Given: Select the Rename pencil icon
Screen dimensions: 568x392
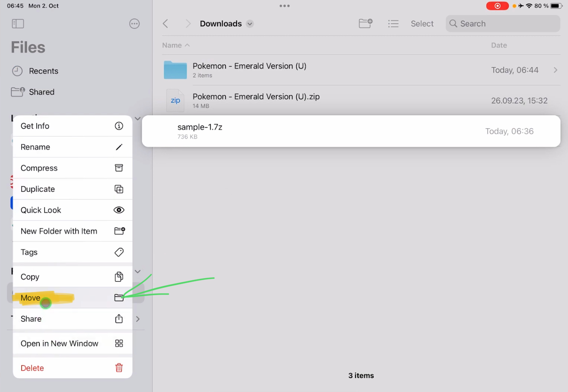Looking at the screenshot, I should click(x=119, y=147).
